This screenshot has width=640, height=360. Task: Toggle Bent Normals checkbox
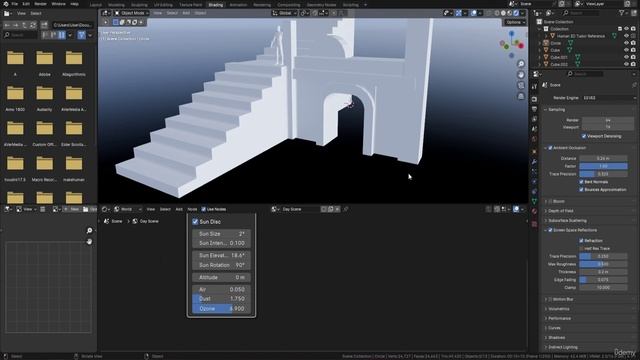click(x=581, y=182)
